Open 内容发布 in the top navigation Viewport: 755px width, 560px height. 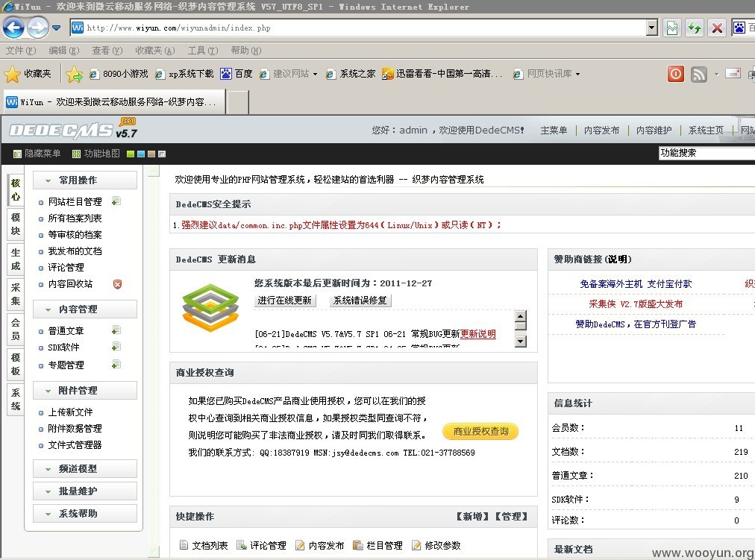601,130
